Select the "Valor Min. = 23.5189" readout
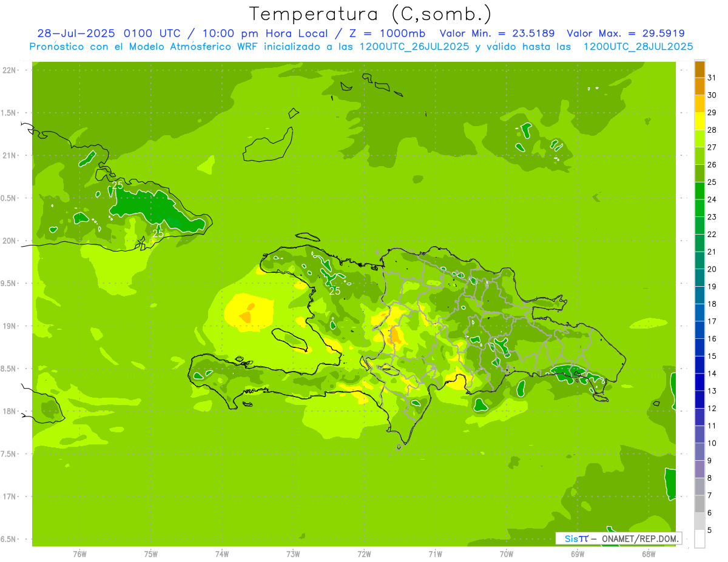This screenshot has height=562, width=728. (497, 33)
